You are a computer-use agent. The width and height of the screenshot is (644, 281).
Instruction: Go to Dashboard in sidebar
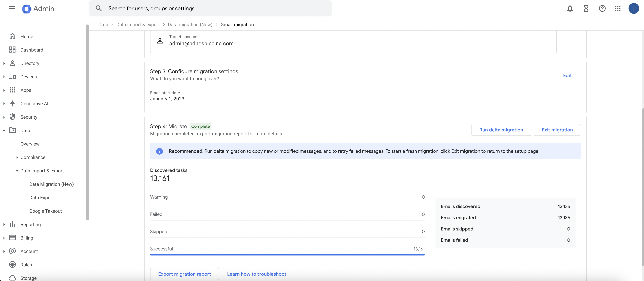coord(32,50)
